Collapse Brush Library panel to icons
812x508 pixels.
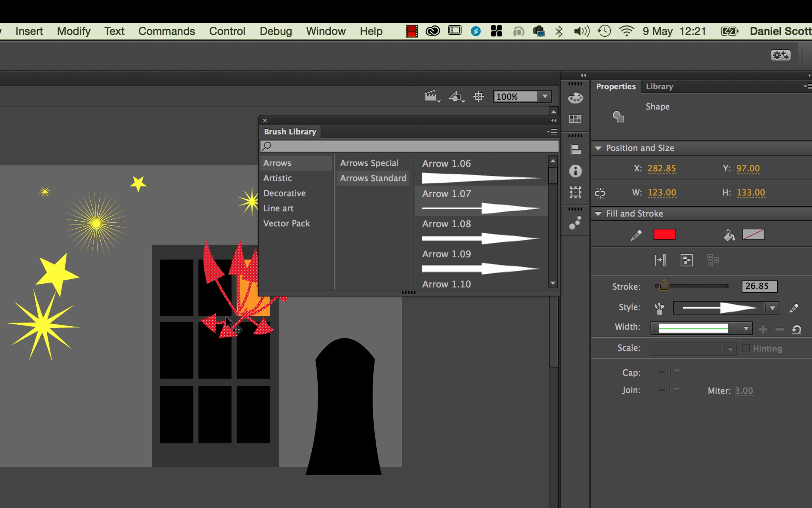(554, 120)
